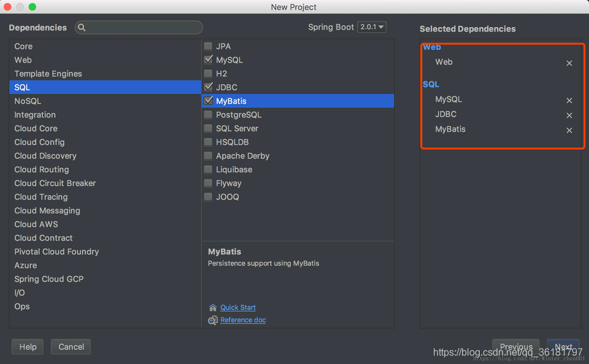
Task: Uncheck the MyBatis dependency
Action: [208, 100]
